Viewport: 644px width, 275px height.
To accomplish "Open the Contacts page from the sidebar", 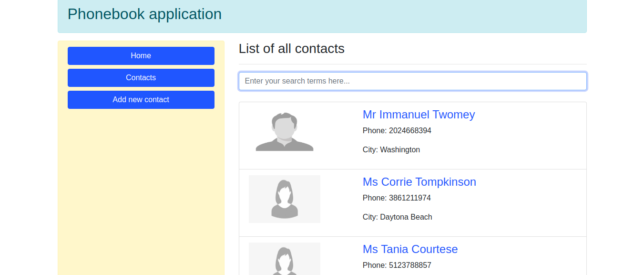I will coord(141,78).
